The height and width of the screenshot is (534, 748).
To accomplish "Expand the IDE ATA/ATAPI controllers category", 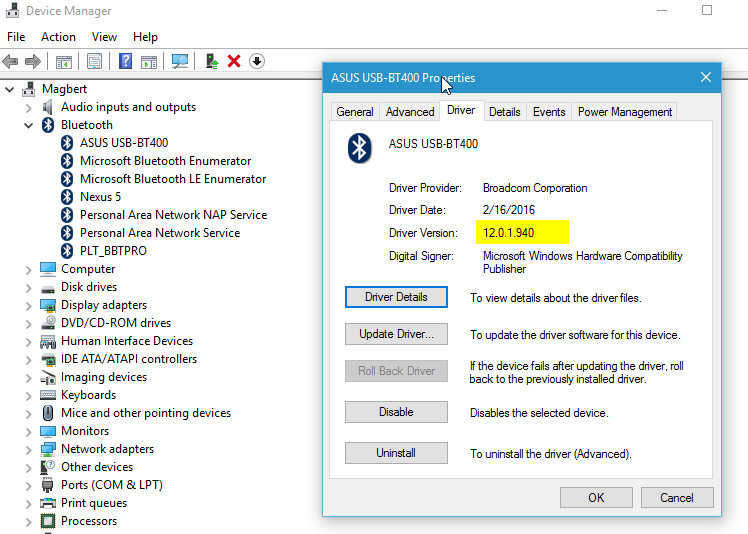I will coord(29,360).
